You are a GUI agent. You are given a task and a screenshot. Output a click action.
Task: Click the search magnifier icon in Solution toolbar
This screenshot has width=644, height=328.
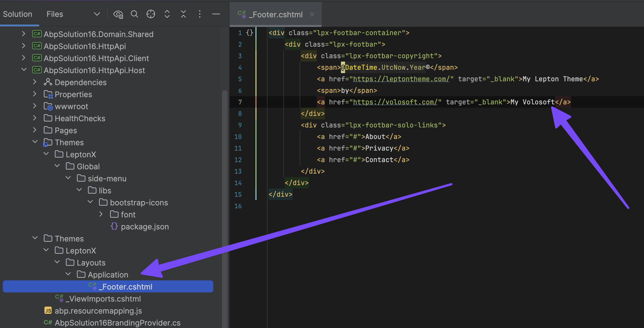pos(134,14)
